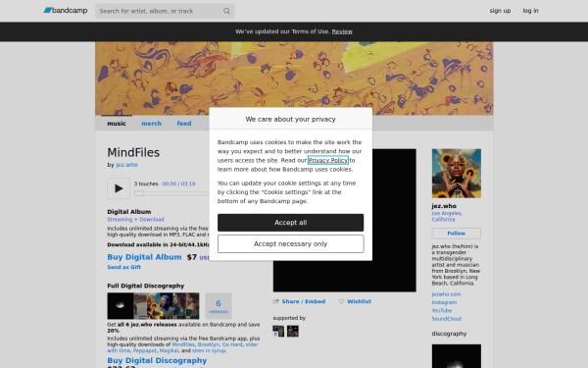Switch to the merch tab
Image resolution: width=588 pixels, height=368 pixels.
click(151, 124)
